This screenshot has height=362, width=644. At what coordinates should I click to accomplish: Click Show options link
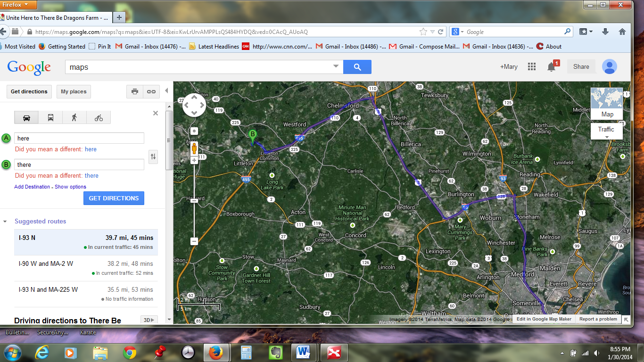tap(71, 187)
